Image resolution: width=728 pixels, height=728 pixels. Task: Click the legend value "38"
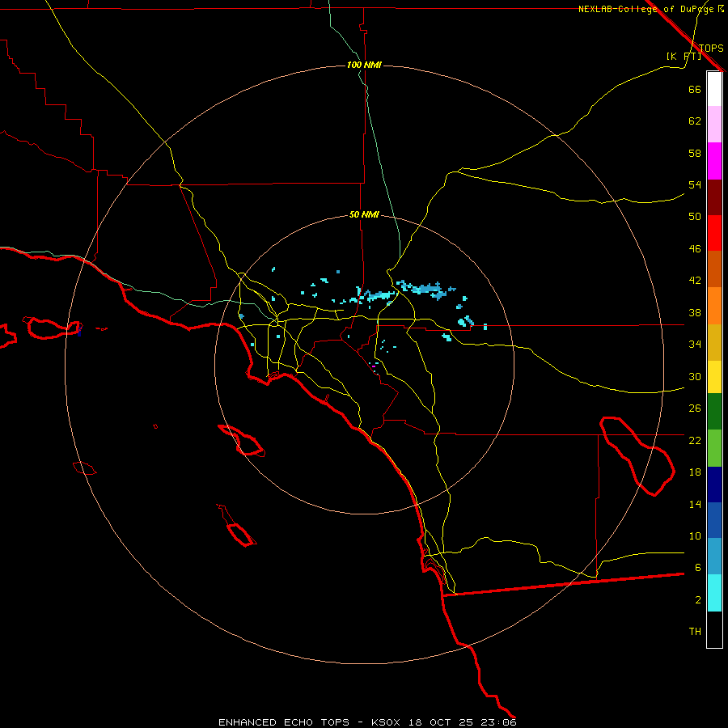coord(695,312)
